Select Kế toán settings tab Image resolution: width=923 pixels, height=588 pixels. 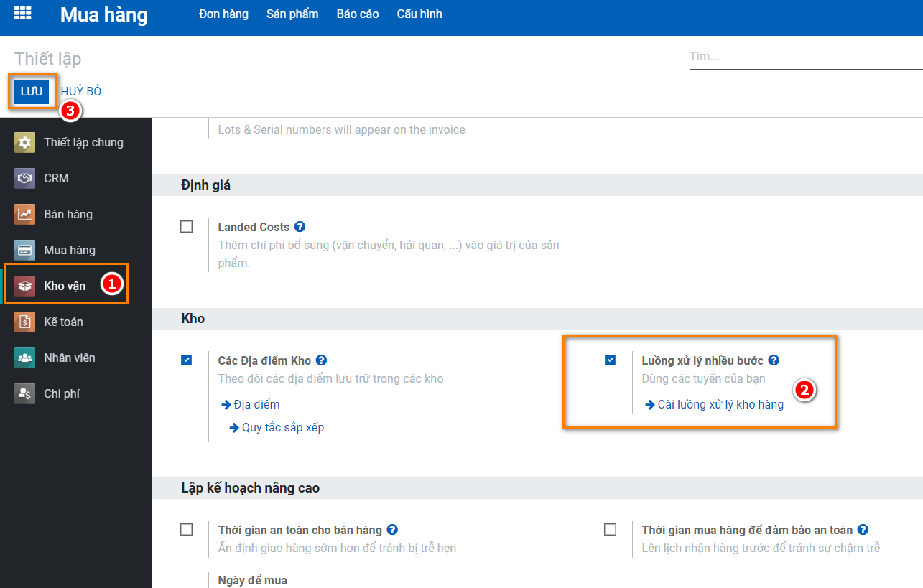76,322
